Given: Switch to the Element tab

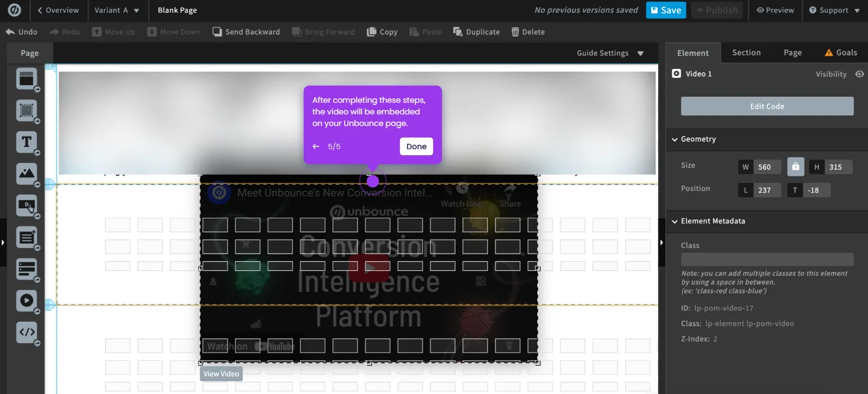Looking at the screenshot, I should [693, 53].
